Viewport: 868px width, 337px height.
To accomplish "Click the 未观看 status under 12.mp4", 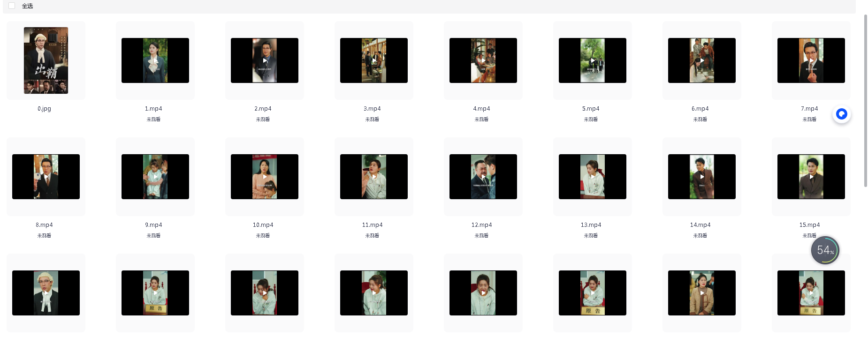I will coord(481,236).
